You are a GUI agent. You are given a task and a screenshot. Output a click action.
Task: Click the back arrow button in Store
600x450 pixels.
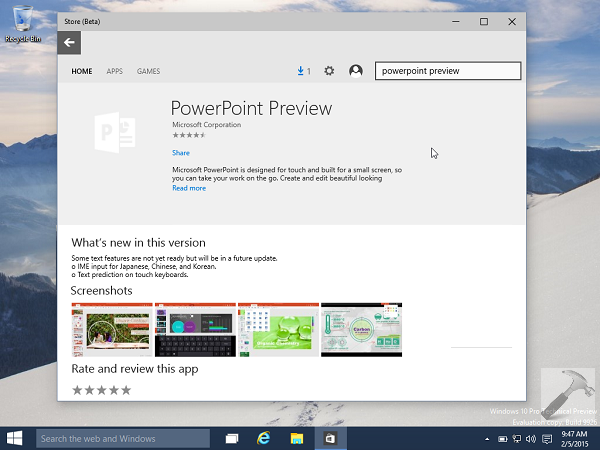coord(68,42)
